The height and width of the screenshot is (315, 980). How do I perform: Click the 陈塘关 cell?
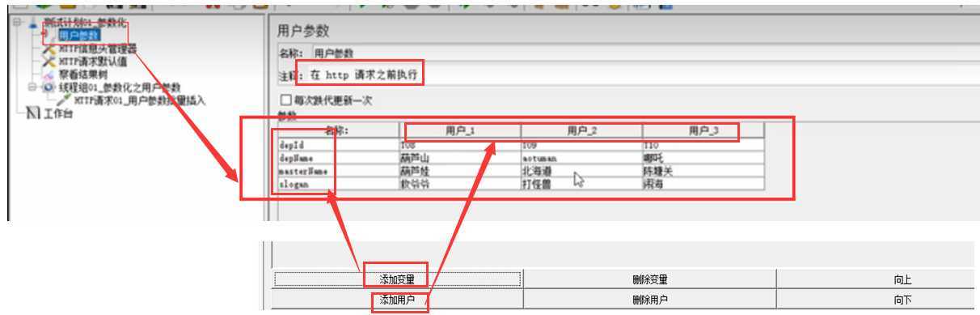click(703, 171)
